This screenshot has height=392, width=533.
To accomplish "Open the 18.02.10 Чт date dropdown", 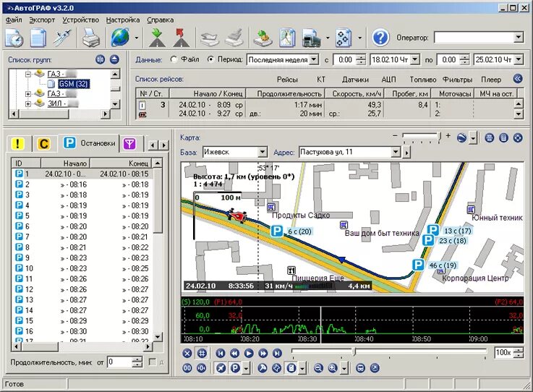I will click(x=415, y=59).
